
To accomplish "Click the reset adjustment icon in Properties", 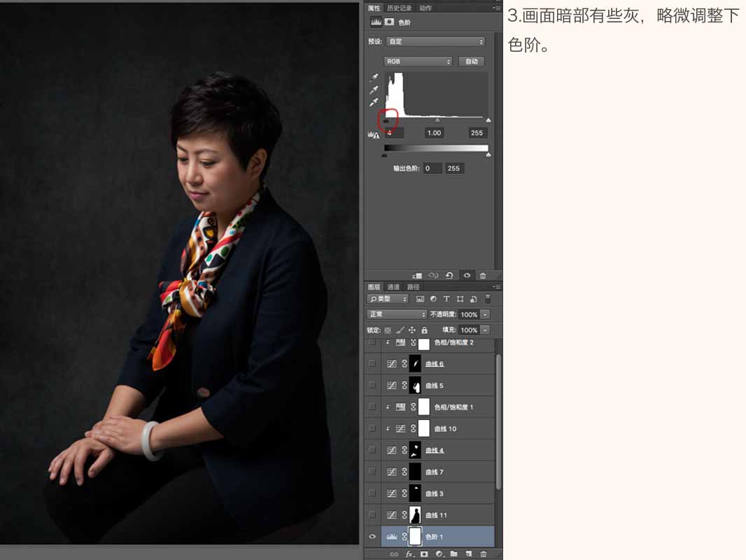I will 449,276.
